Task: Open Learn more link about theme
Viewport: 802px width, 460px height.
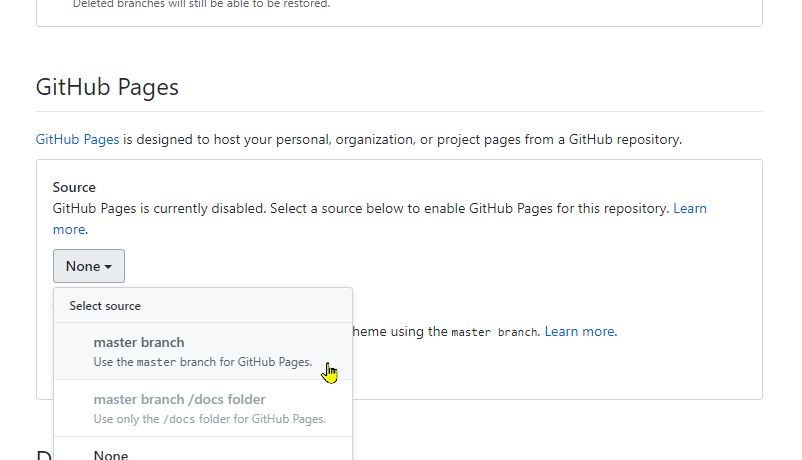Action: pos(580,332)
